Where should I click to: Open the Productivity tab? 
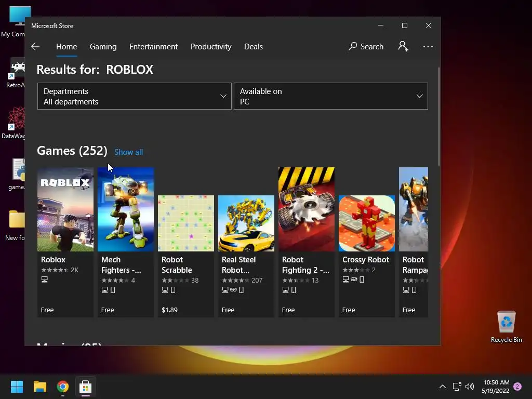(x=211, y=46)
